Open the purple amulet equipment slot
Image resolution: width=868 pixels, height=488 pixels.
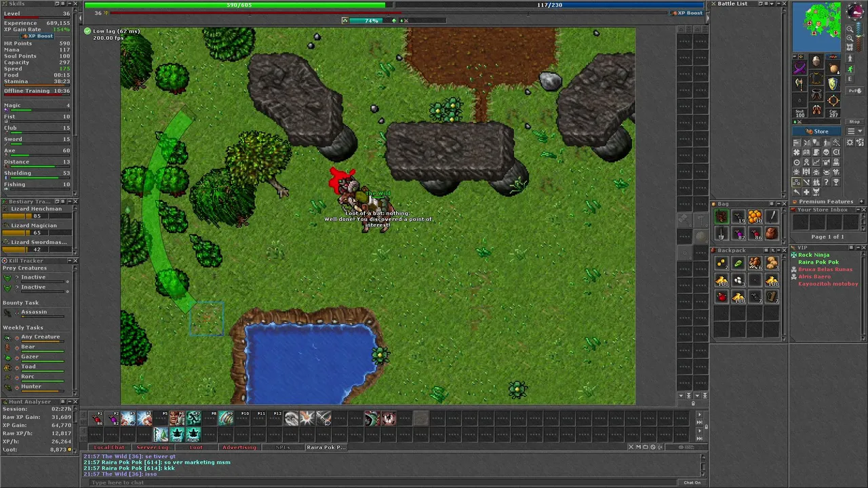(800, 68)
